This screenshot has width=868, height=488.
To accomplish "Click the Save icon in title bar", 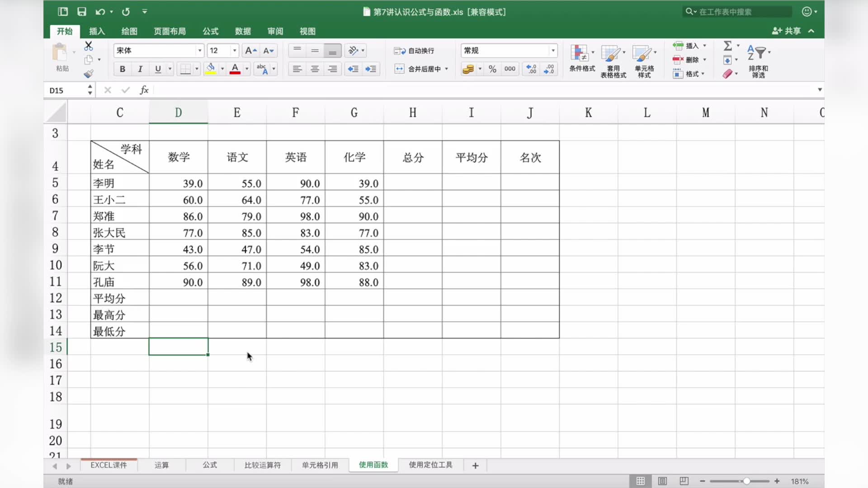I will [x=82, y=12].
